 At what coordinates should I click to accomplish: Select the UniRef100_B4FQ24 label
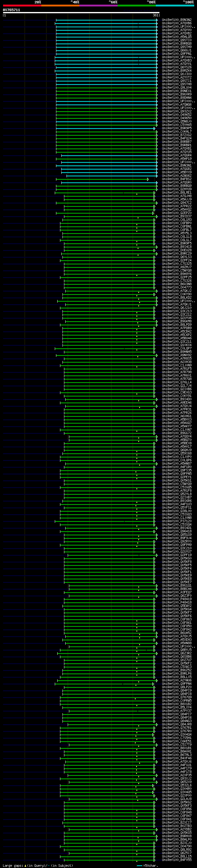click(177, 139)
